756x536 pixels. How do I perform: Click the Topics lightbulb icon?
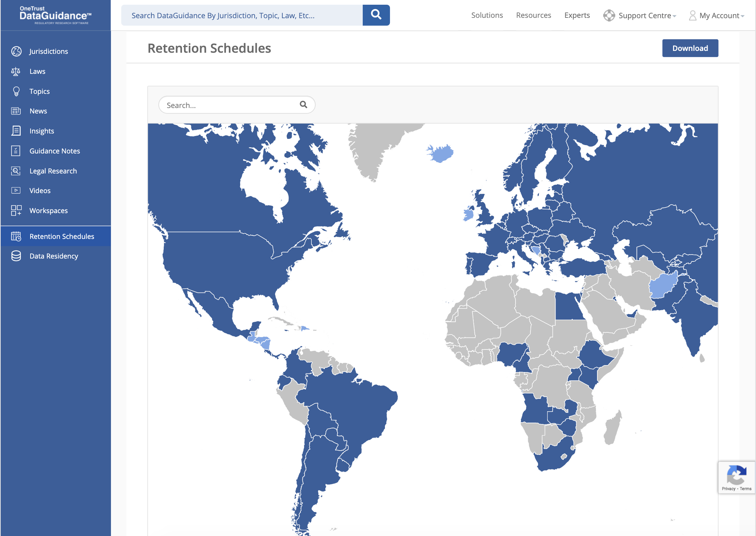[x=16, y=91]
